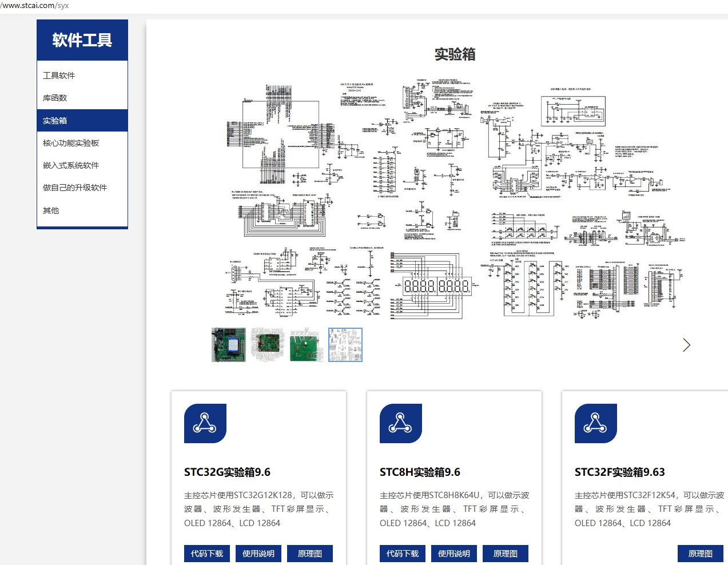Screen dimensions: 728x565
Task: Click the STC32F实验箱9.63 card icon
Action: 596,423
